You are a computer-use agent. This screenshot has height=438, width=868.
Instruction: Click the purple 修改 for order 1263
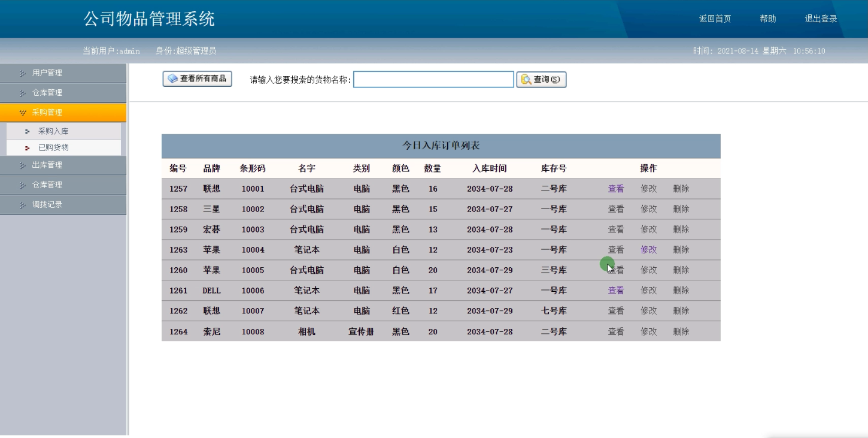648,250
